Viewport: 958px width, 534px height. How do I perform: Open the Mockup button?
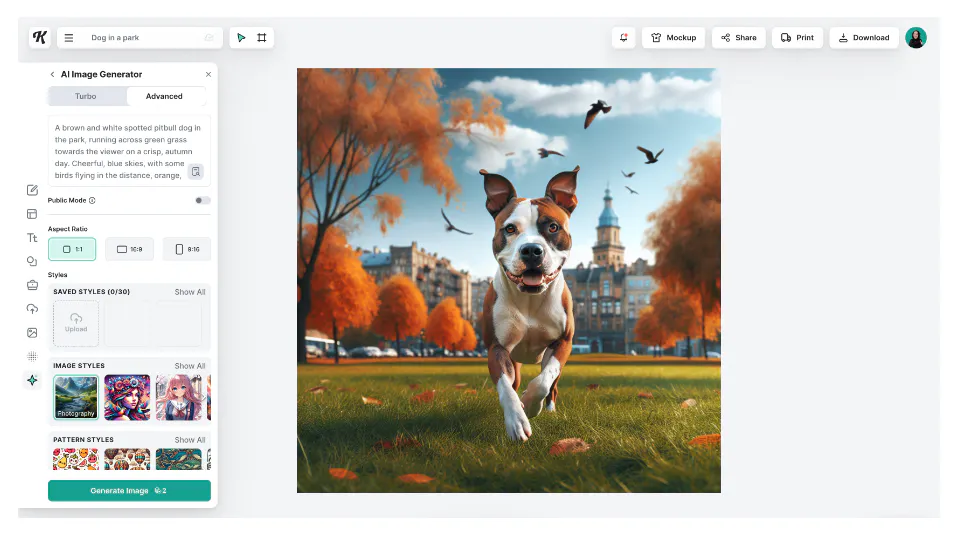click(673, 38)
